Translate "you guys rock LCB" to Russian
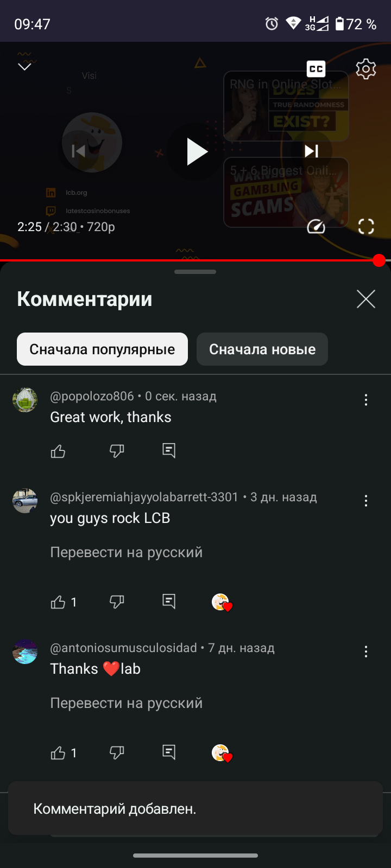391x868 pixels. tap(127, 552)
